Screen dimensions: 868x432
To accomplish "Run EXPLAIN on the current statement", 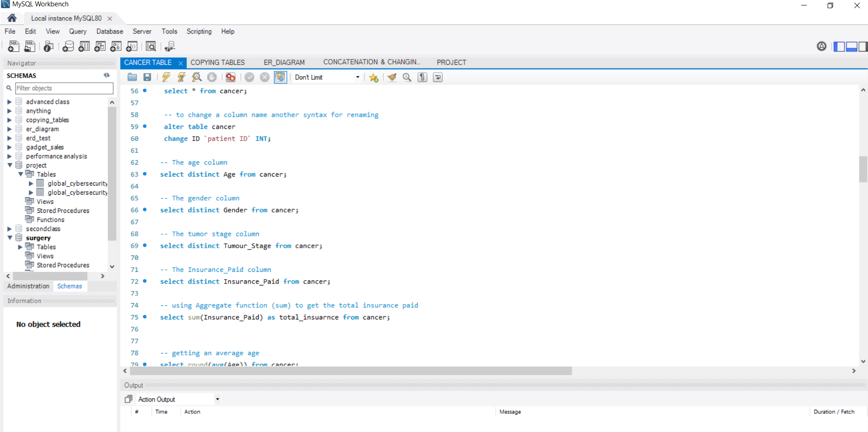I will click(197, 77).
